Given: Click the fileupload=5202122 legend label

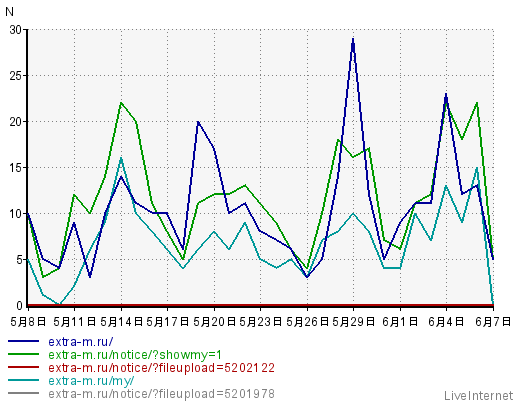Looking at the screenshot, I should coord(162,368).
